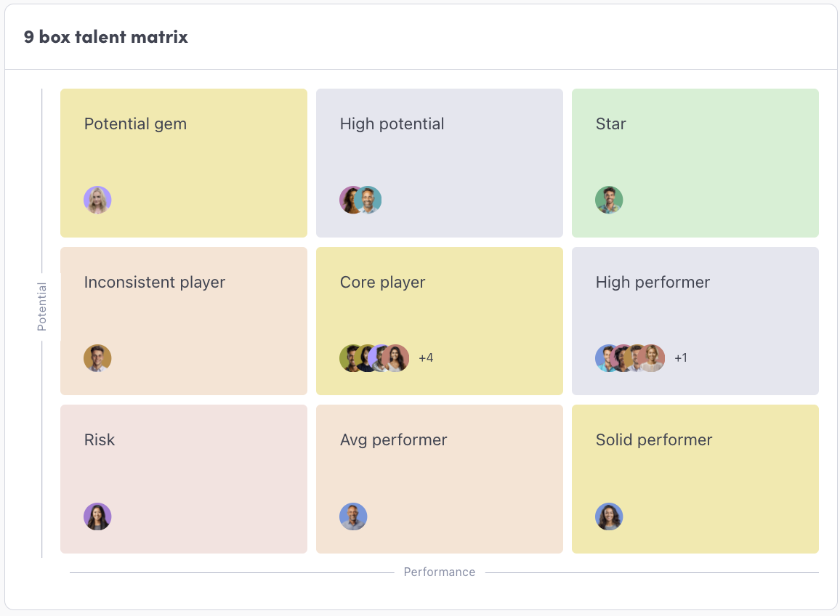Open the Star box label
Image resolution: width=840 pixels, height=616 pixels.
pos(610,124)
